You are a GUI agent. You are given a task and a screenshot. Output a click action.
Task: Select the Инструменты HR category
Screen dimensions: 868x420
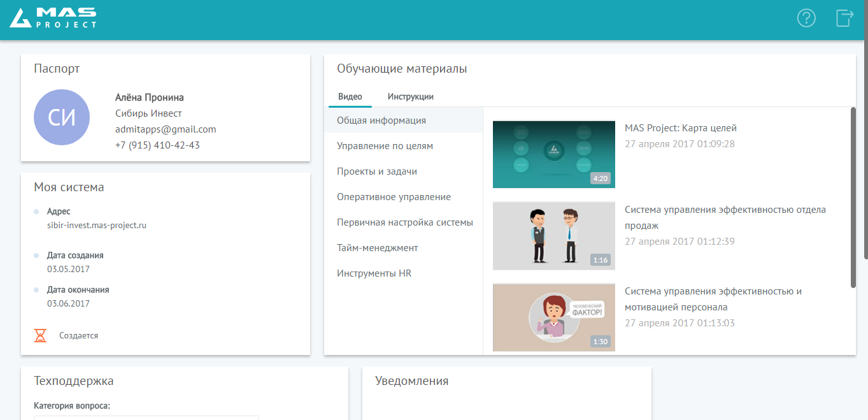pyautogui.click(x=374, y=273)
